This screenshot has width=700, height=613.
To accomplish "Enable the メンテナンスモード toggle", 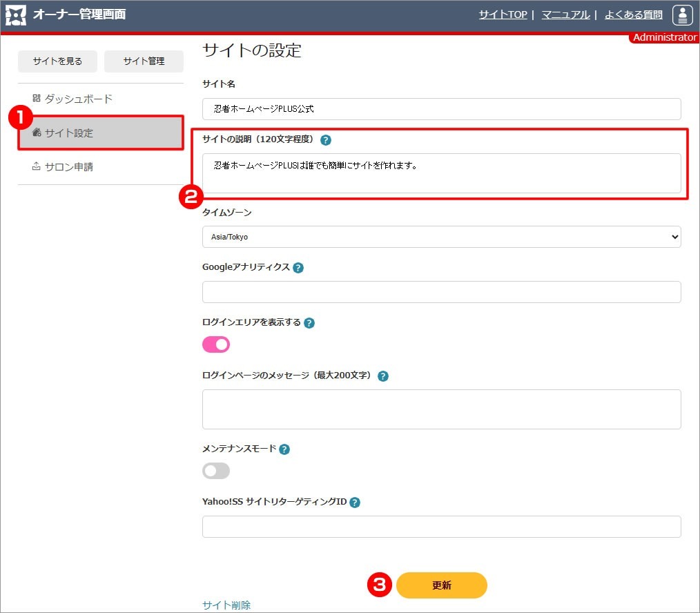I will 216,471.
